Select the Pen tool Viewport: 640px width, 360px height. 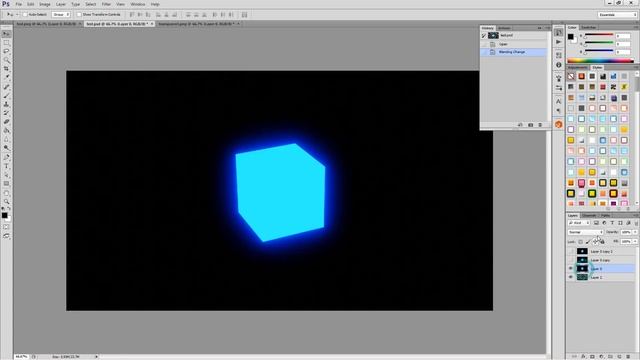click(x=6, y=157)
